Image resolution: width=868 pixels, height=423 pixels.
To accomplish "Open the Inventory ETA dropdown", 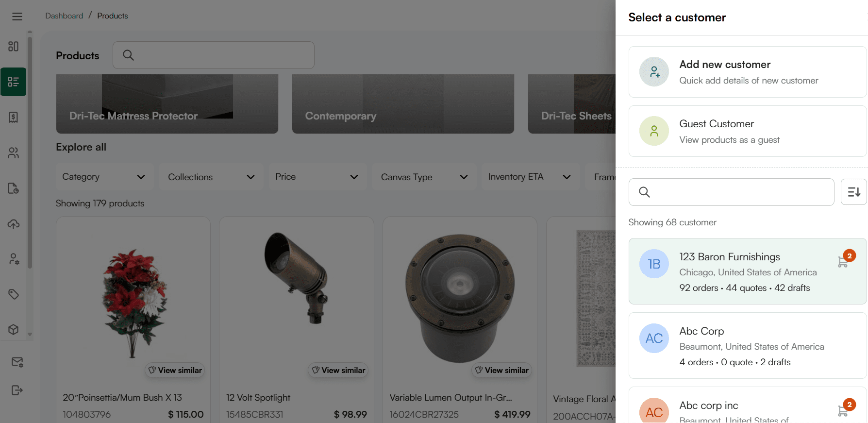I will coord(530,177).
